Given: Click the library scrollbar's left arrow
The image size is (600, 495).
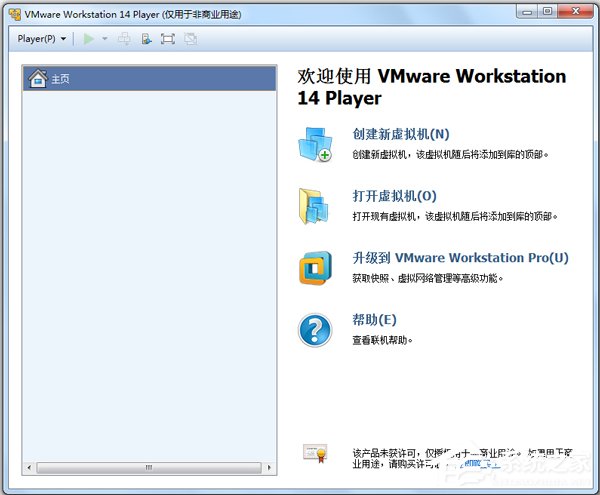Looking at the screenshot, I should pos(28,467).
